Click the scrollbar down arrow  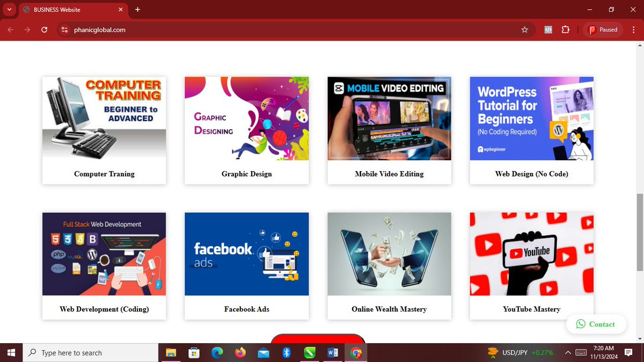point(639,339)
